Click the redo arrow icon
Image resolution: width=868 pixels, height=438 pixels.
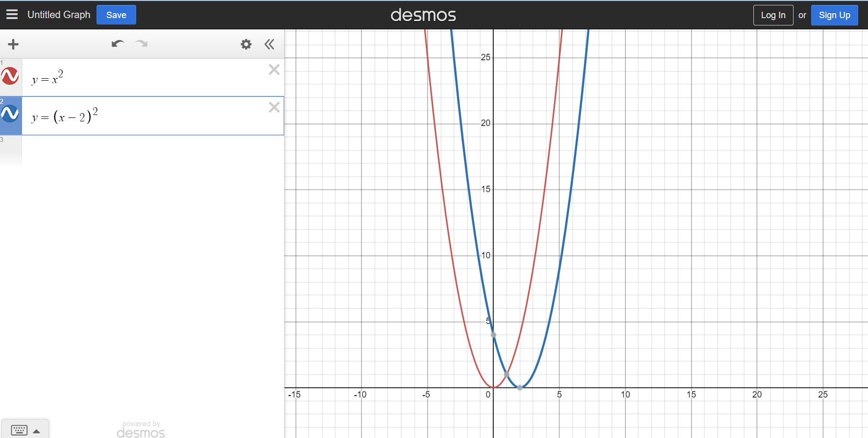tap(142, 44)
